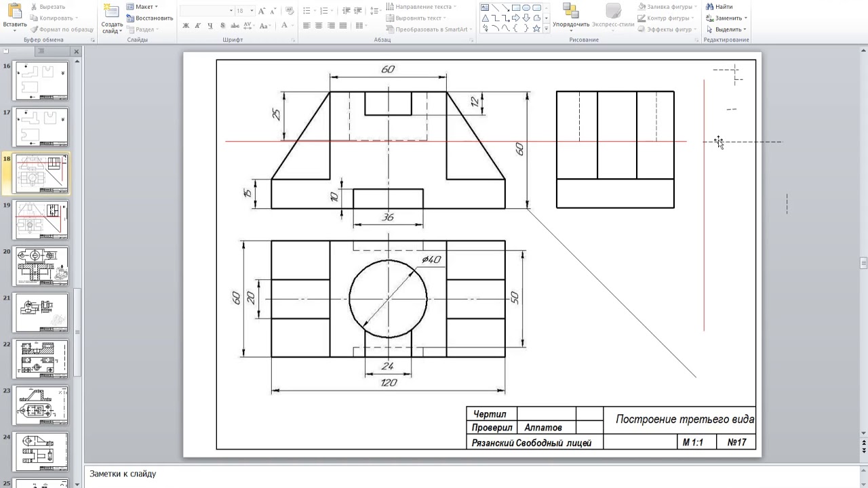868x488 pixels.
Task: Select the Isosceles Triangle shape
Action: click(485, 18)
